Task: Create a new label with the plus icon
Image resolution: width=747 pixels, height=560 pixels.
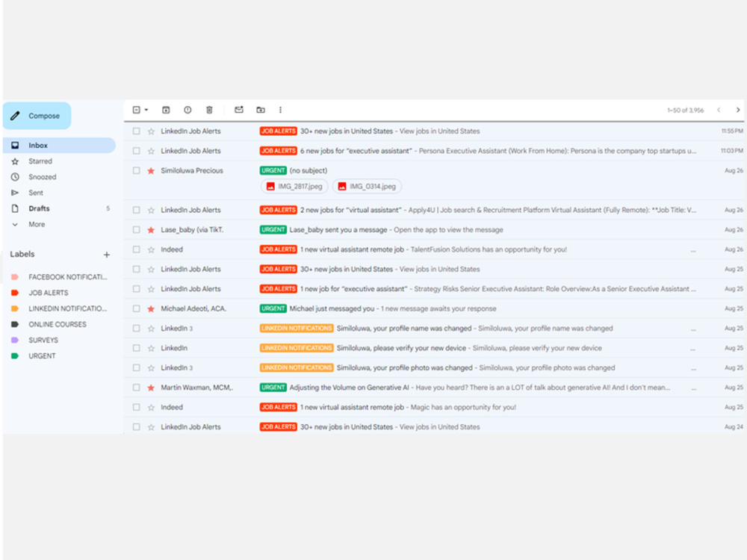Action: (107, 255)
